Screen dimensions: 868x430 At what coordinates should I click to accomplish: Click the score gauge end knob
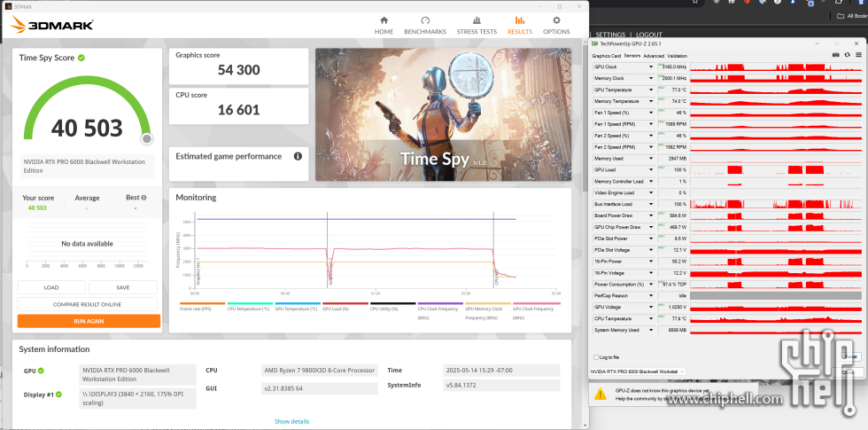click(147, 138)
